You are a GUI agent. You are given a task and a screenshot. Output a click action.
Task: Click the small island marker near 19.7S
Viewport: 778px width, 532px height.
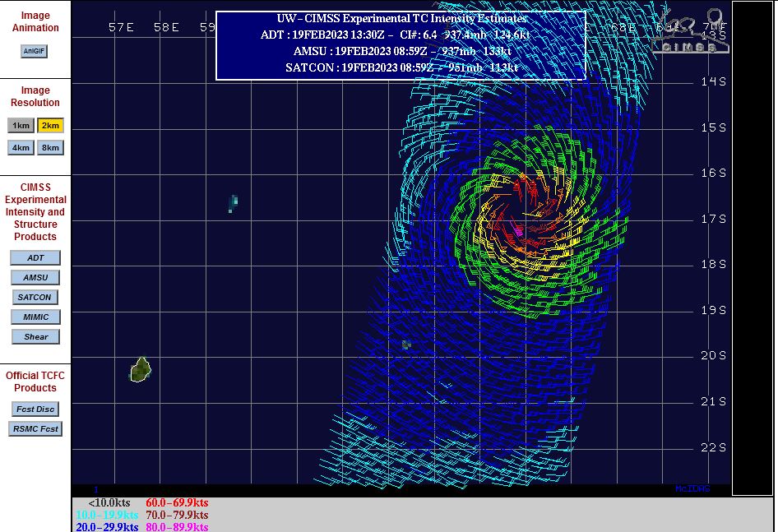[405, 345]
